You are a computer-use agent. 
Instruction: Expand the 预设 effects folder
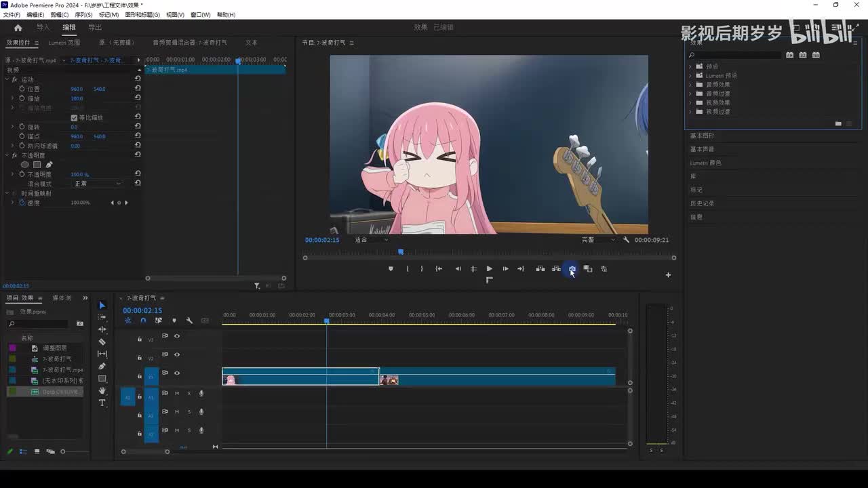click(690, 66)
